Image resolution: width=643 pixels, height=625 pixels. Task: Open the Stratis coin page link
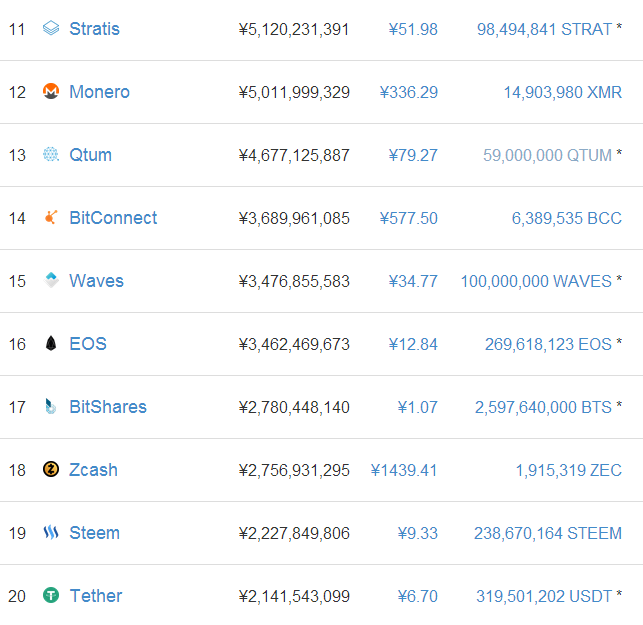pos(94,29)
